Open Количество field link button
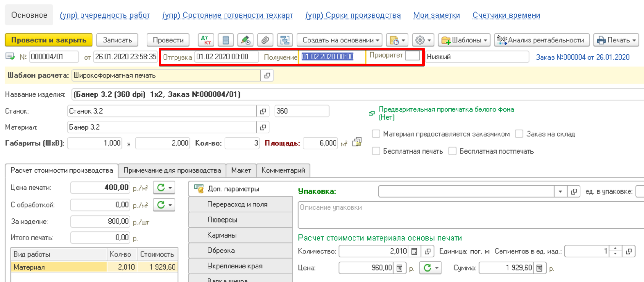The image size is (644, 282). pos(428,251)
